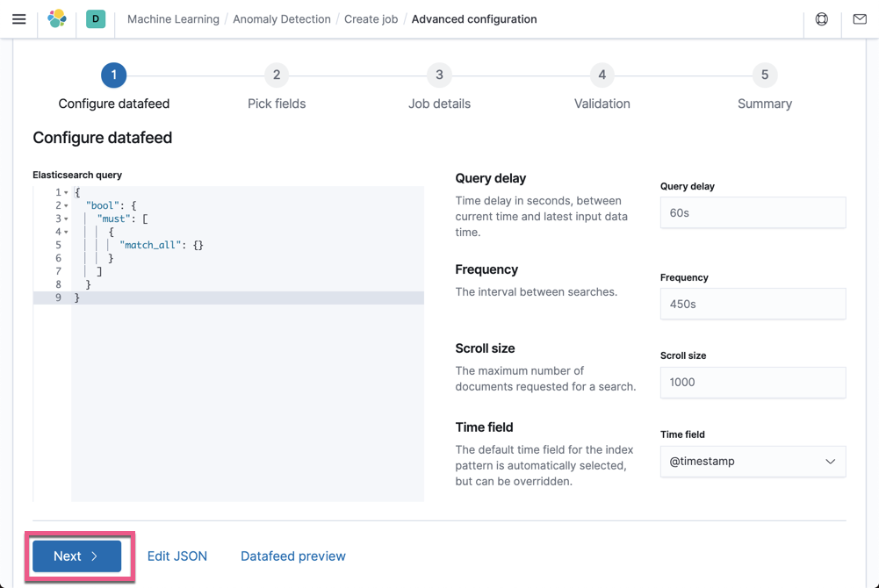Focus the Frequency input field
This screenshot has width=879, height=588.
click(753, 305)
